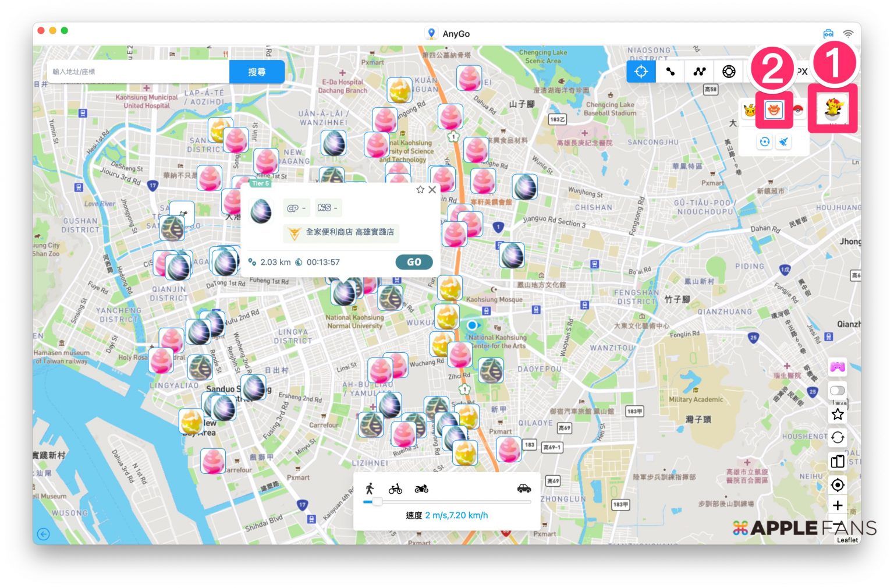Screen dimensions: 894x588
Task: Click the address/coordinate input field
Action: pyautogui.click(x=139, y=72)
